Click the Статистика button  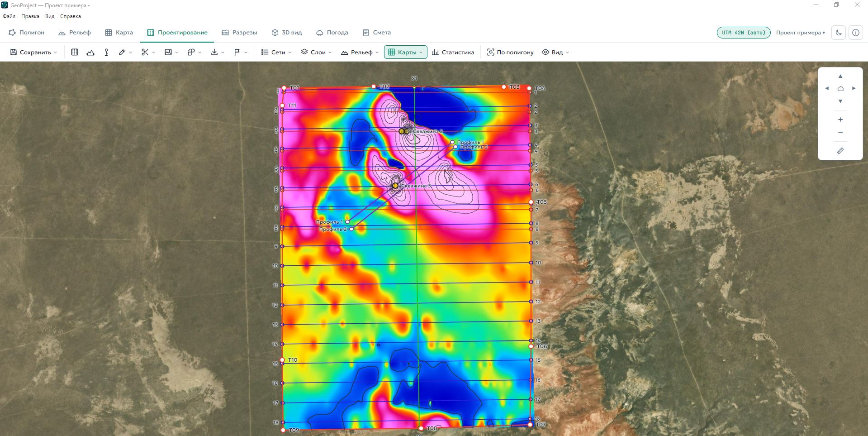click(x=453, y=52)
